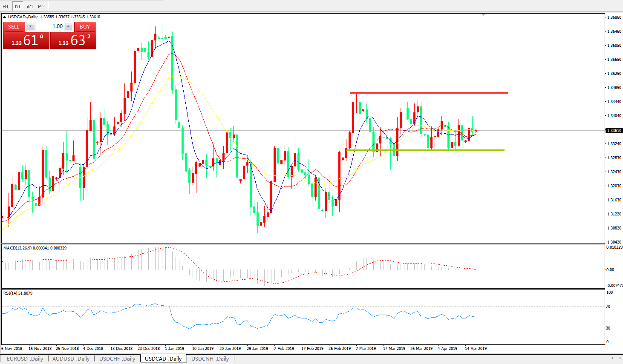Click the chart shift triangle marker at top

pyautogui.click(x=483, y=15)
